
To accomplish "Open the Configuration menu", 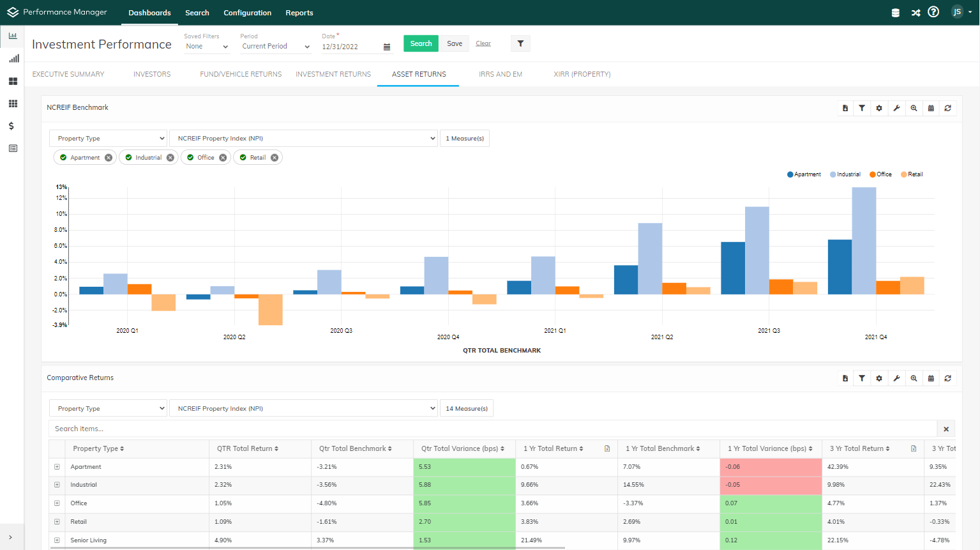I will [x=247, y=13].
